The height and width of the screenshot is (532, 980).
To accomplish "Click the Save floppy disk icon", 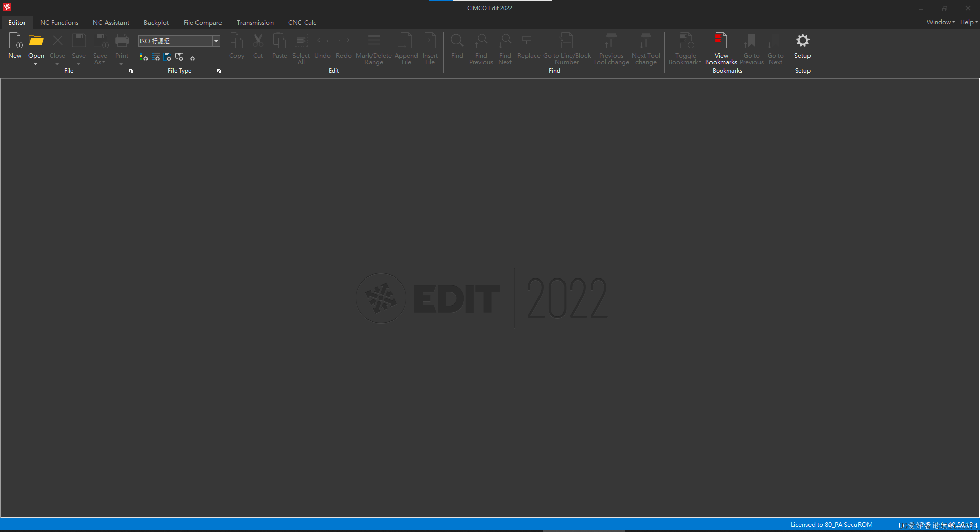I will coord(79,41).
